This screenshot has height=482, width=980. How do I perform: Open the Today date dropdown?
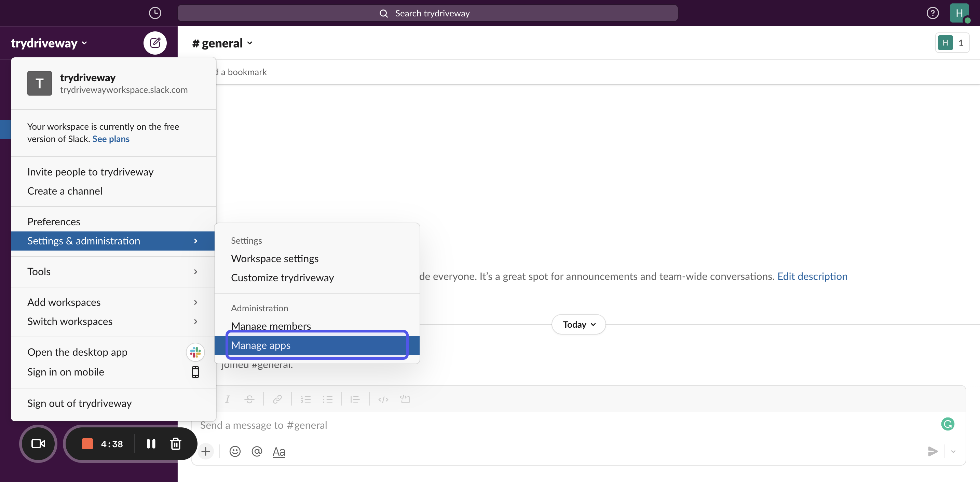click(x=579, y=324)
